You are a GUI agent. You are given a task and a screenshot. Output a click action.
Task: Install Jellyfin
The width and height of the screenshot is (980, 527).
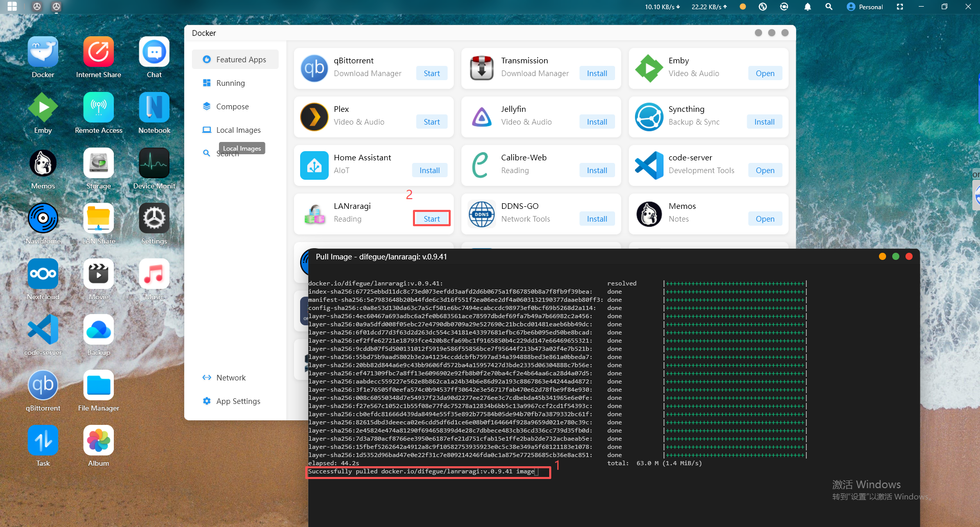(597, 122)
